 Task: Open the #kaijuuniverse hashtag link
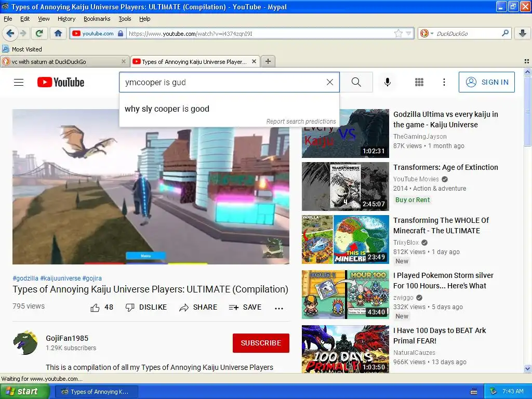(x=60, y=278)
